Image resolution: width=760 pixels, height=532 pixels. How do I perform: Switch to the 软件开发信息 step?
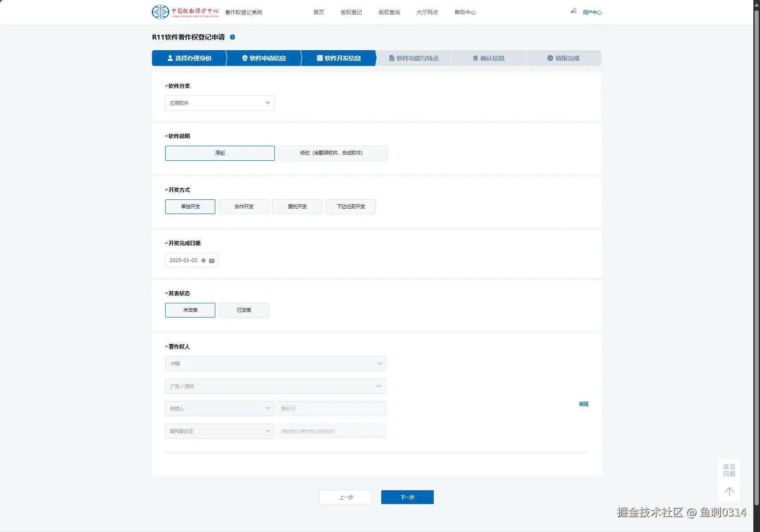[x=339, y=58]
